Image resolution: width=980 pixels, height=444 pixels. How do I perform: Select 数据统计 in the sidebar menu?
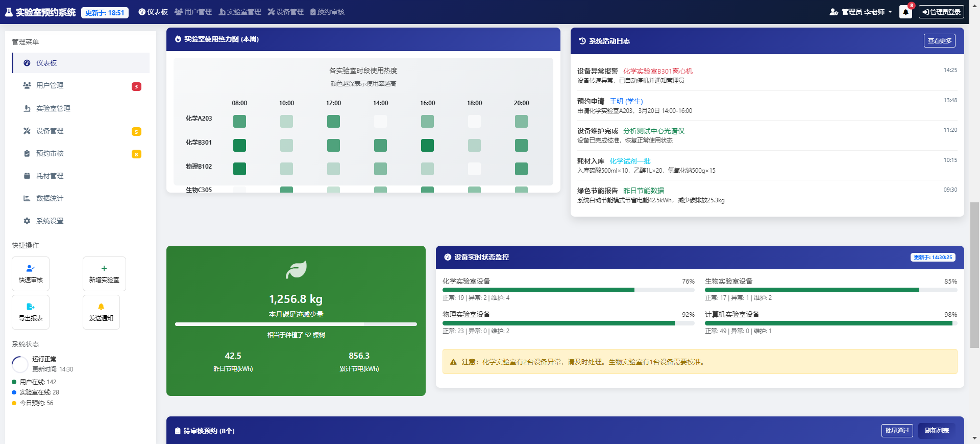tap(81, 198)
